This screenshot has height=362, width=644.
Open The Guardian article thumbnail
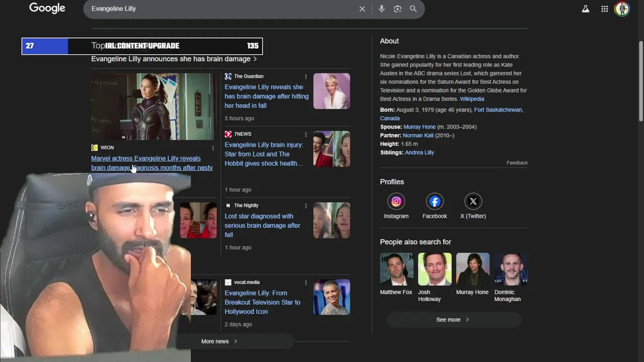click(x=332, y=91)
